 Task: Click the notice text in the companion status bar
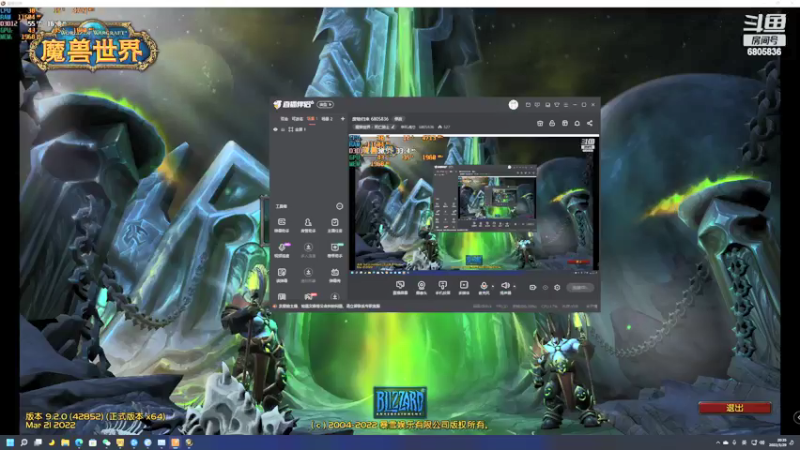329,306
